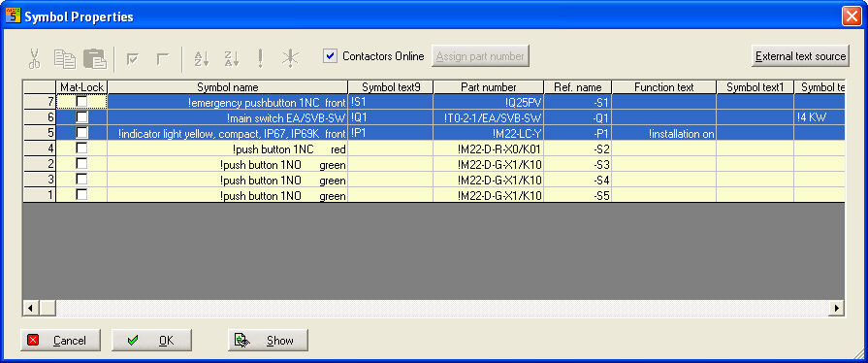The height and width of the screenshot is (363, 868).
Task: Click part number '!Q25PV'
Action: coord(488,102)
